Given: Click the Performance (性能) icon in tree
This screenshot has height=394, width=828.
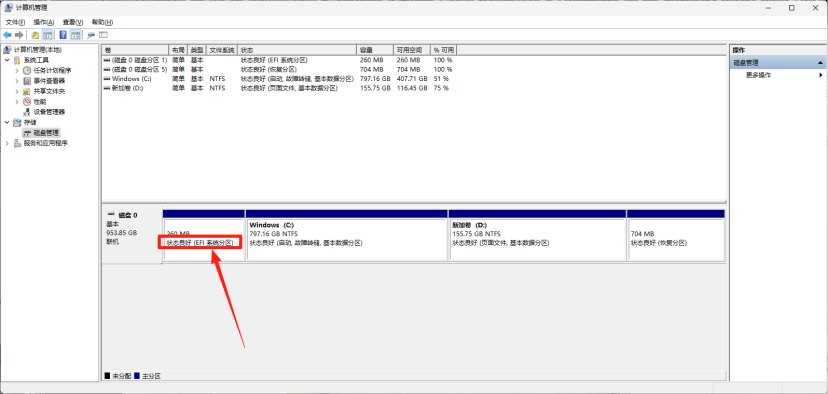Looking at the screenshot, I should pos(27,101).
